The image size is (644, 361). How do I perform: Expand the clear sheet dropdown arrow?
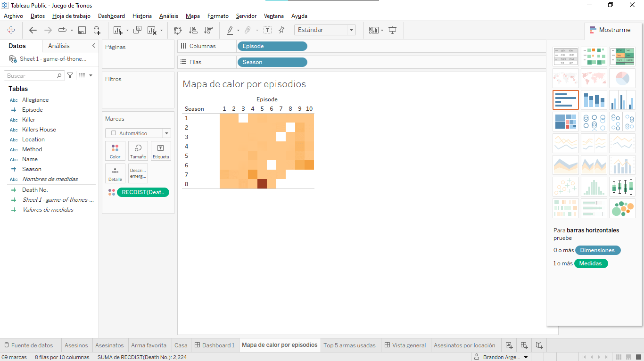coord(161,31)
